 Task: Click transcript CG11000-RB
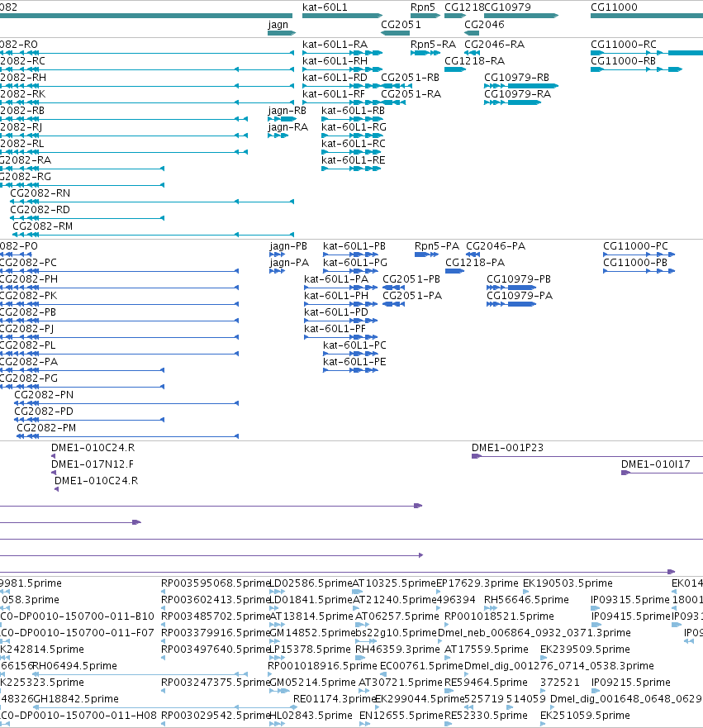coord(636,69)
